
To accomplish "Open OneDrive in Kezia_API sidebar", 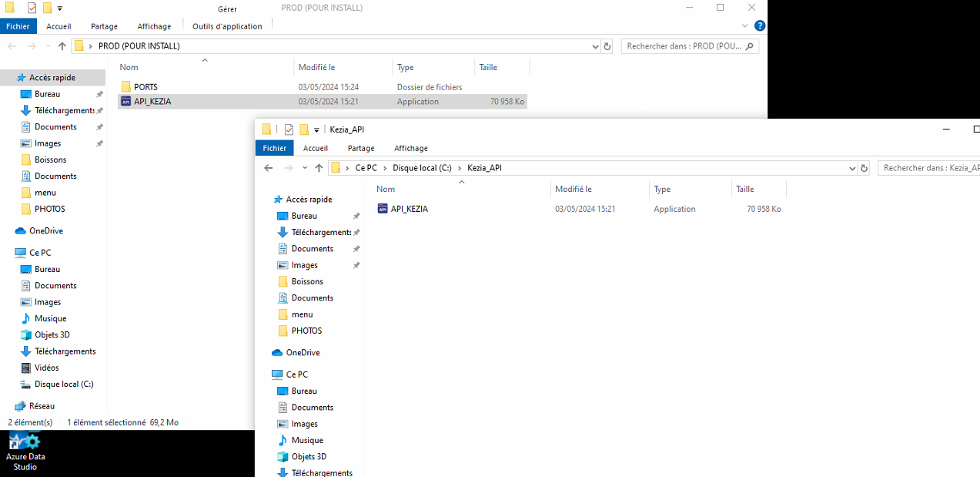I will click(x=302, y=353).
